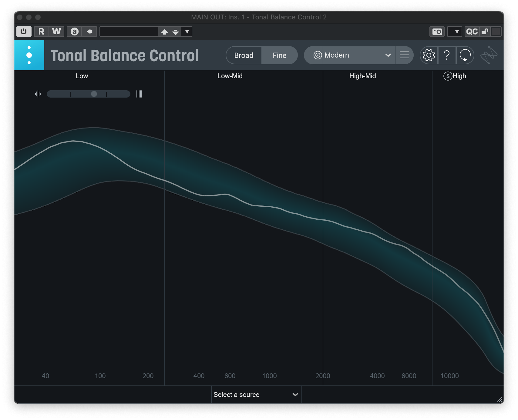
Task: Open the three-dot menu in blue tile
Action: (x=29, y=55)
